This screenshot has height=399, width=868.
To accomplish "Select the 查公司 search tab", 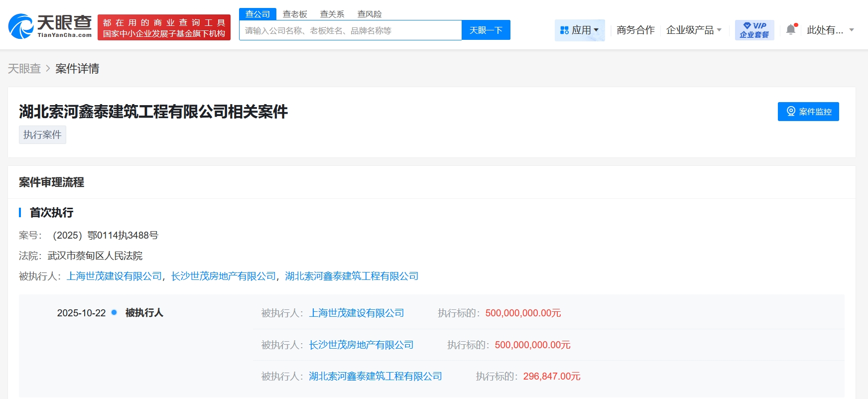I will coord(257,14).
